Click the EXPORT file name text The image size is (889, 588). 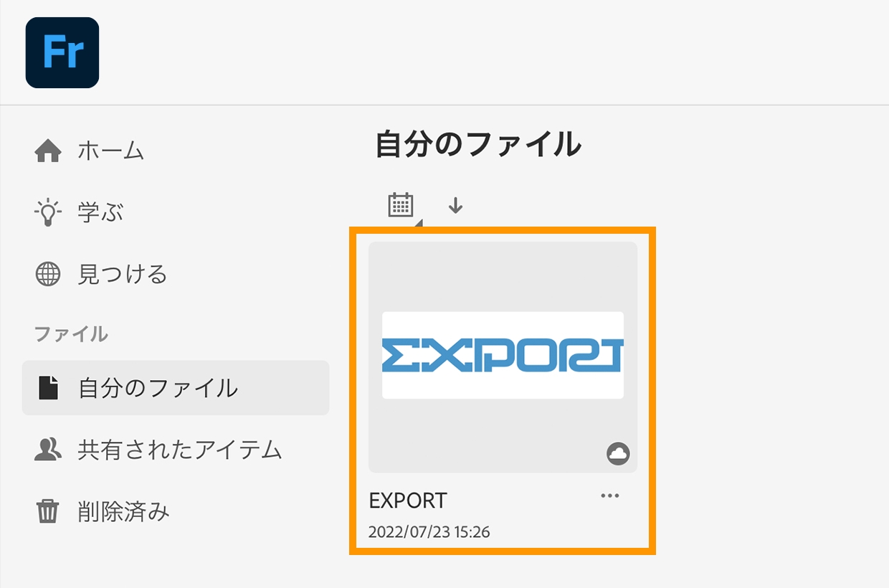(408, 500)
